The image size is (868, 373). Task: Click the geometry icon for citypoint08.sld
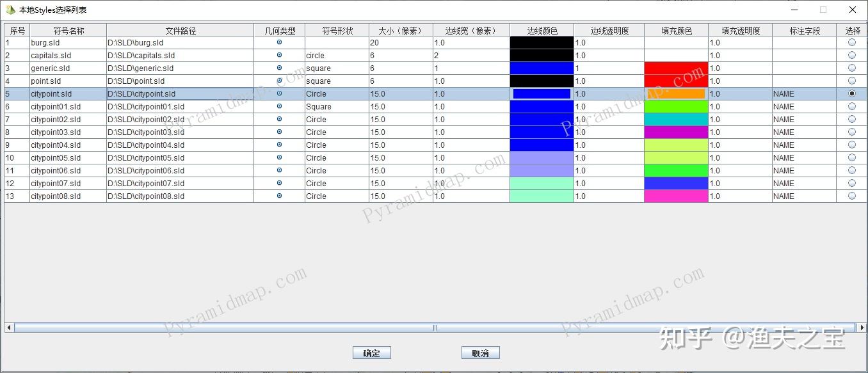278,196
